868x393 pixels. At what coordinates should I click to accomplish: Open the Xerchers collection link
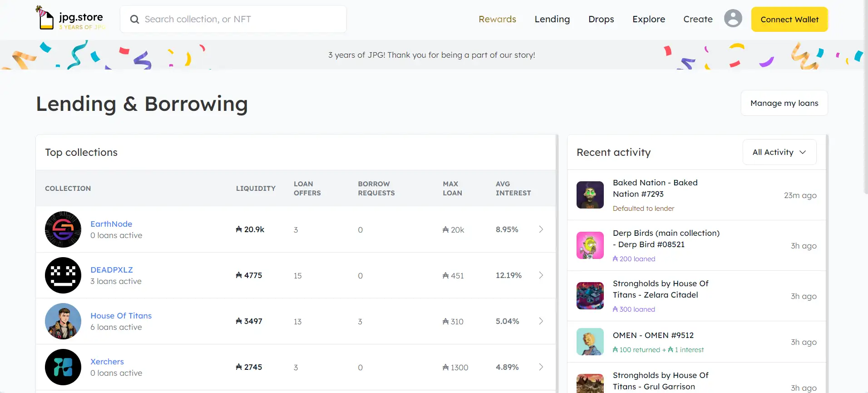tap(107, 362)
